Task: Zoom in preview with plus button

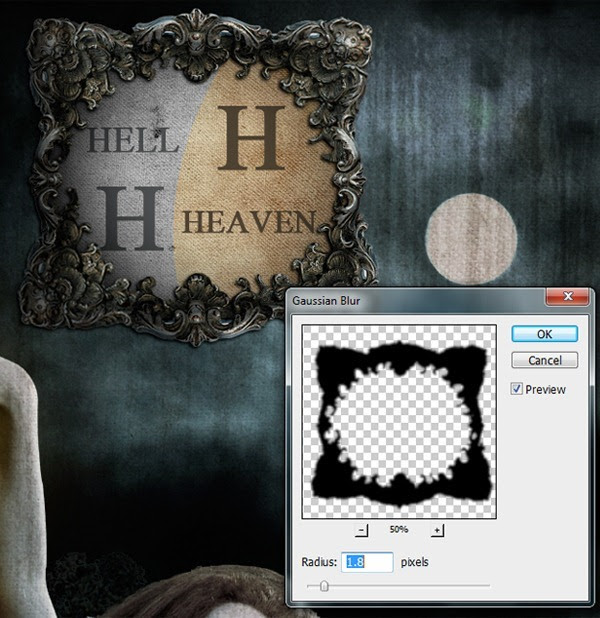Action: coord(437,531)
